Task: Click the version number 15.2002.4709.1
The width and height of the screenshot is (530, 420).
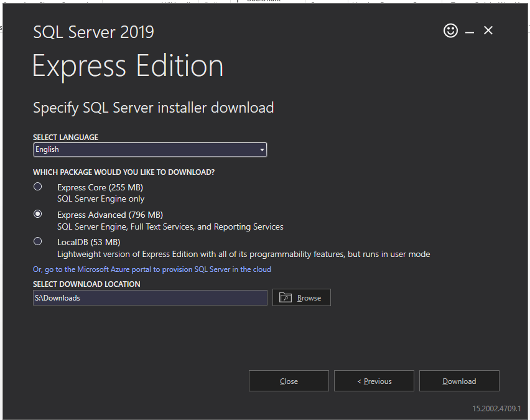Action: (x=496, y=409)
